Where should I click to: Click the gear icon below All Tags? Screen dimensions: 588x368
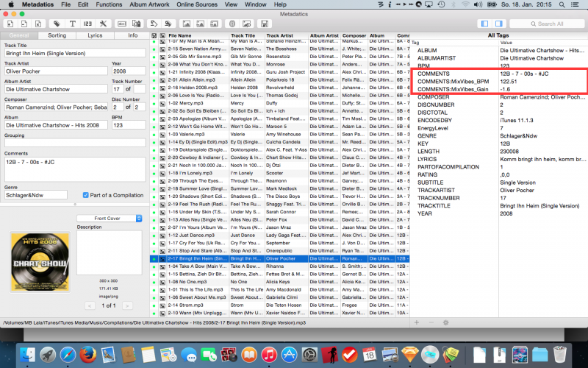(x=445, y=322)
